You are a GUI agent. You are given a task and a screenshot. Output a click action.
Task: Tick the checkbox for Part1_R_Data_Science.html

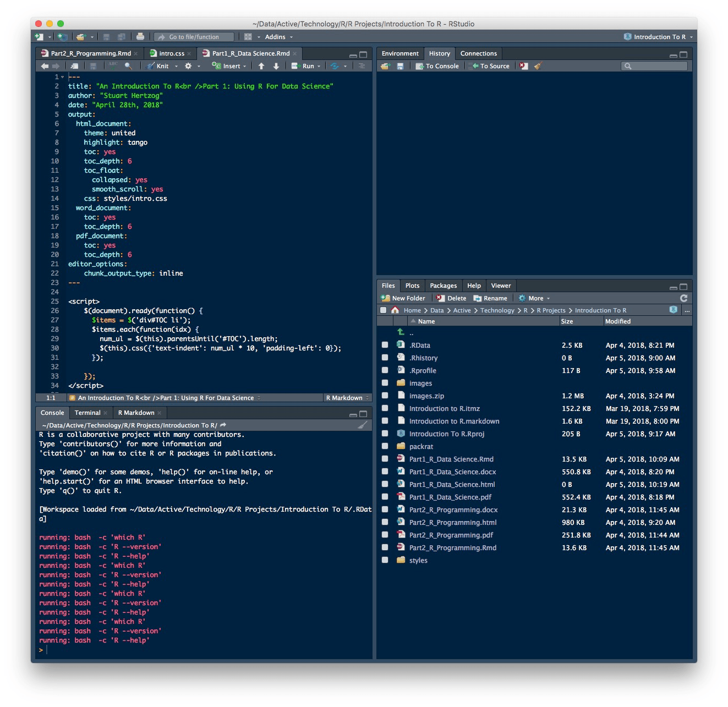(385, 484)
